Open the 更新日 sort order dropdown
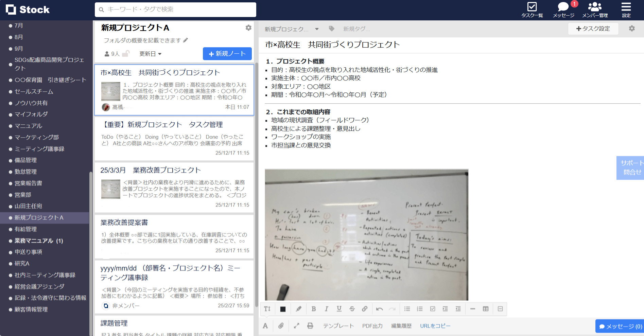The width and height of the screenshot is (644, 336). click(x=150, y=54)
